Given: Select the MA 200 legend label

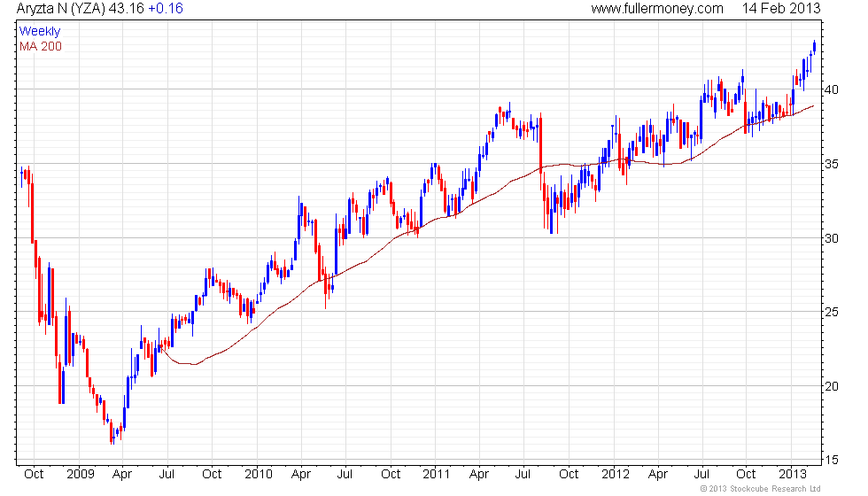Looking at the screenshot, I should [41, 46].
